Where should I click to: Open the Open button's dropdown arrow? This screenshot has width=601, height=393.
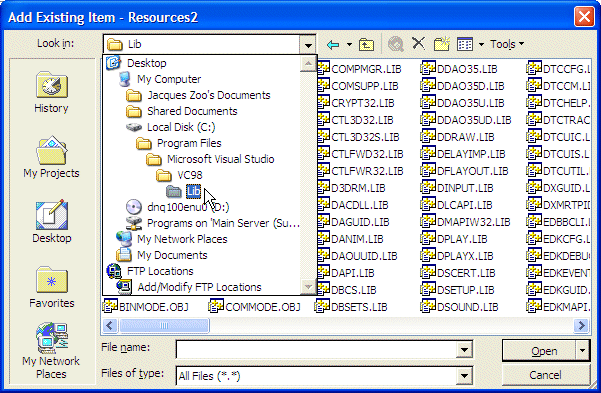583,351
